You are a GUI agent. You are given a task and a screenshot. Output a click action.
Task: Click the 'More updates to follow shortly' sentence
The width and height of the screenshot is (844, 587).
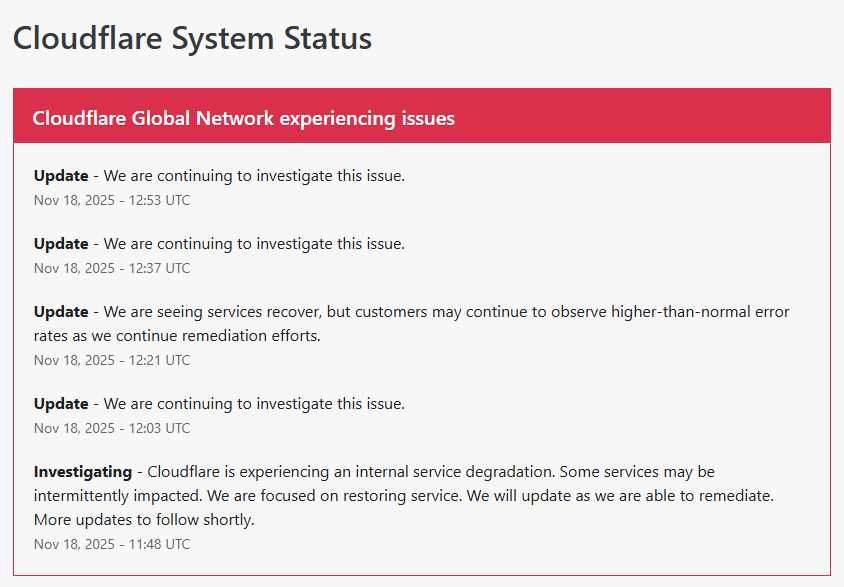point(144,520)
